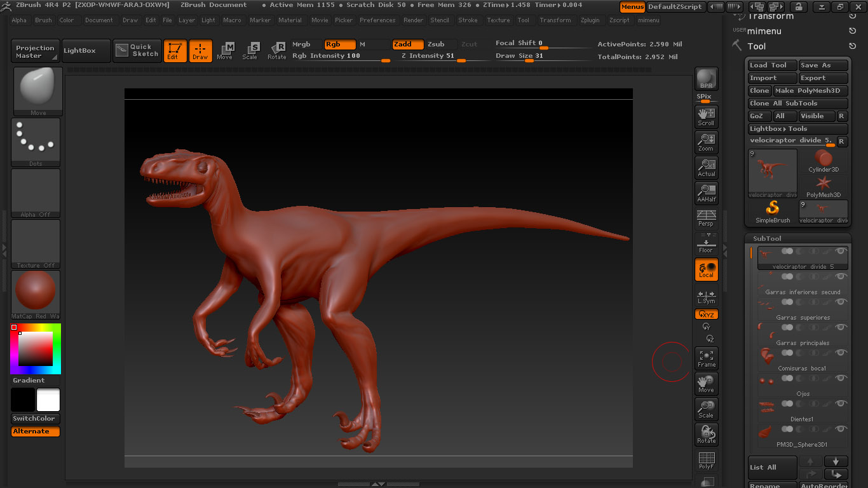The height and width of the screenshot is (488, 868).
Task: Adjust the Draw Size slider
Action: (543, 57)
